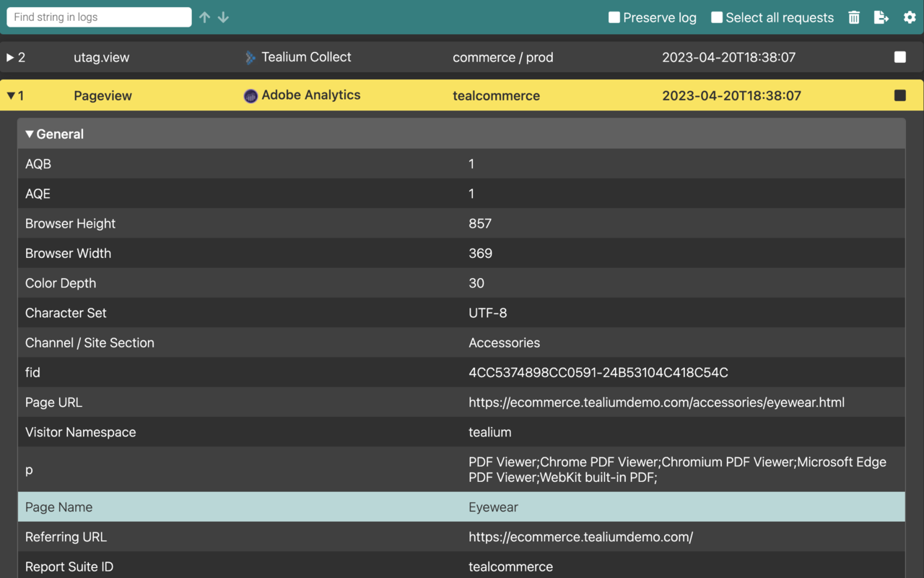This screenshot has width=924, height=578.
Task: Click the Referring URL value
Action: [580, 537]
